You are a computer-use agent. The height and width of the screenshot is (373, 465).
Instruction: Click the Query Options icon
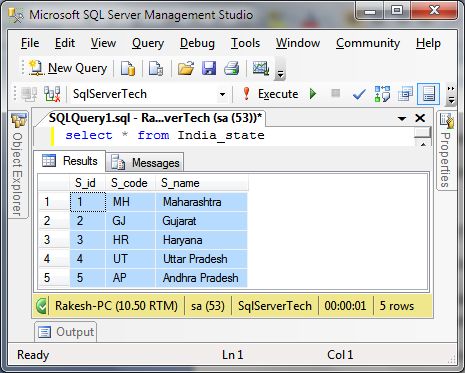[x=405, y=94]
